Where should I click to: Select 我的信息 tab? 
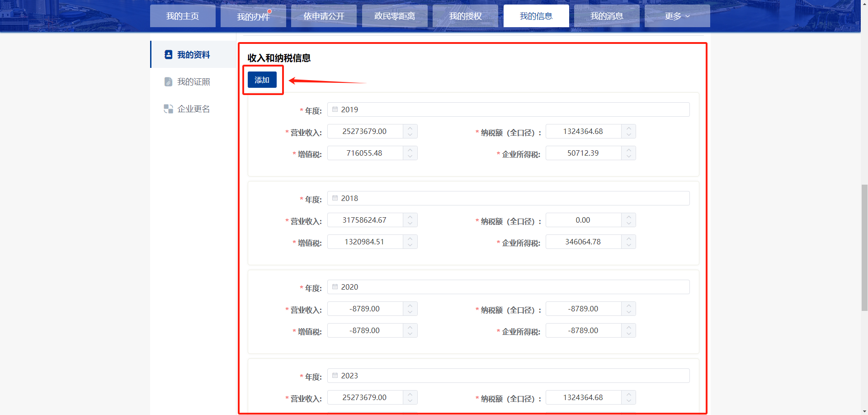tap(536, 16)
